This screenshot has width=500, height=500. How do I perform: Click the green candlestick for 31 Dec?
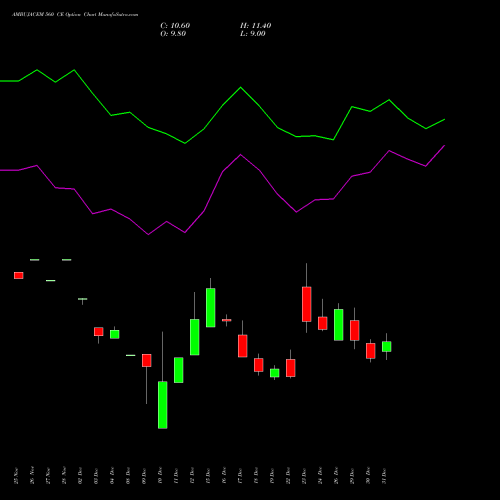coord(387,347)
